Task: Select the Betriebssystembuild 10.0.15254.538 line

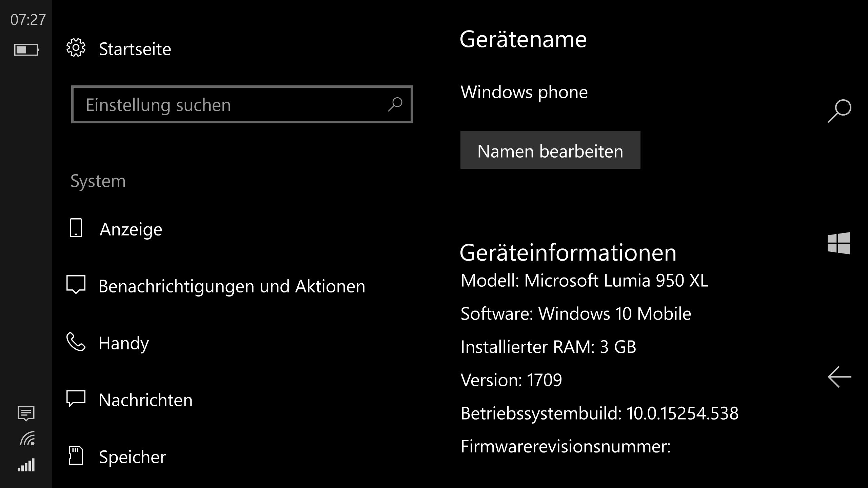Action: click(x=599, y=413)
